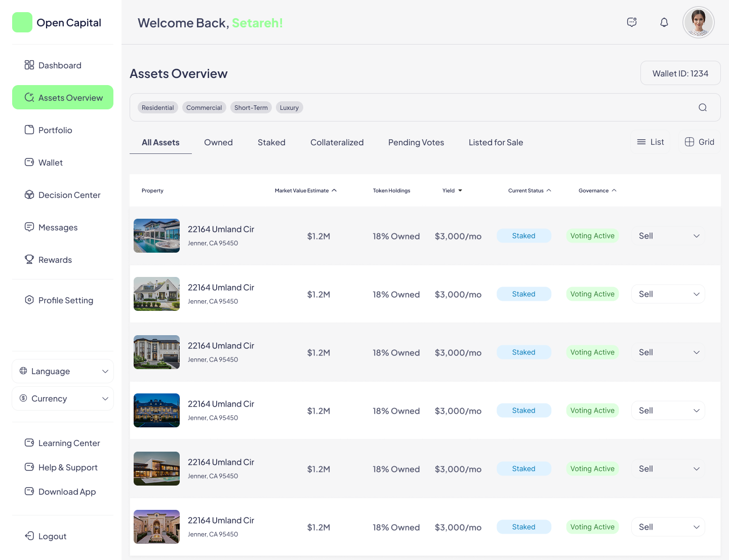Open Sell dropdown in third property row

668,352
